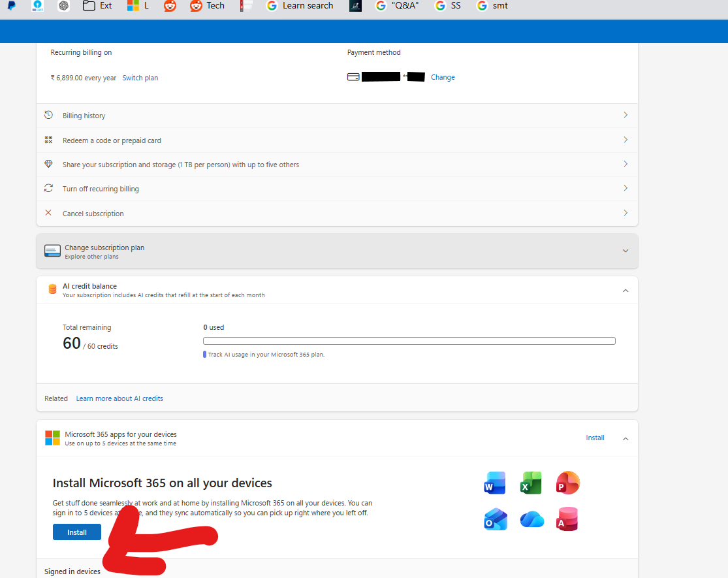728x578 pixels.
Task: Click the Billing history clock icon
Action: pyautogui.click(x=48, y=115)
